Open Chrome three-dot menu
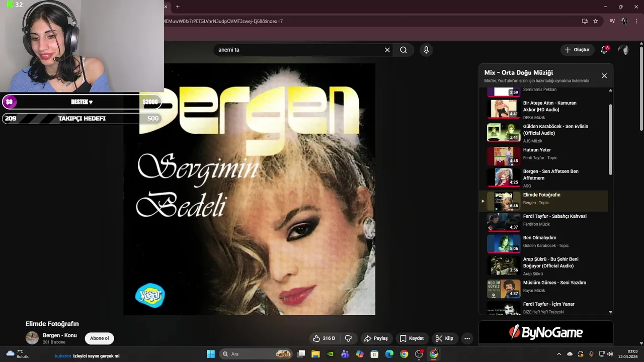The width and height of the screenshot is (644, 362). (x=636, y=21)
